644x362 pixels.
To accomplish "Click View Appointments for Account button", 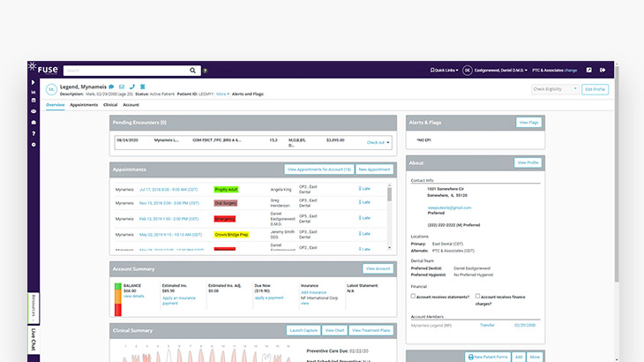I will pyautogui.click(x=318, y=170).
